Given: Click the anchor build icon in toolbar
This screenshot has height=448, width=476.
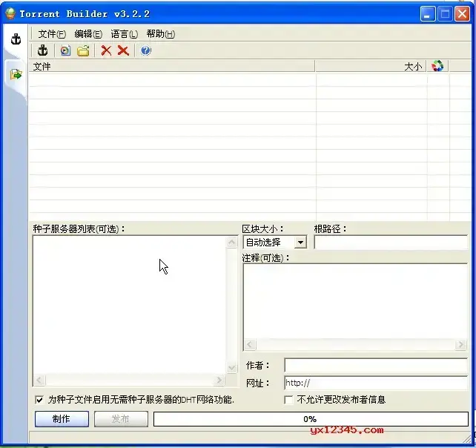Looking at the screenshot, I should click(x=42, y=50).
